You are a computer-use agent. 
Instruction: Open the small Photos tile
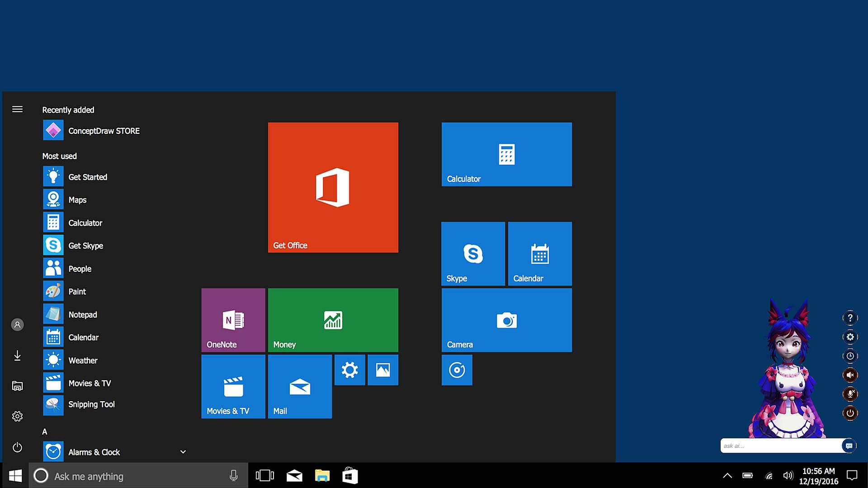tap(382, 370)
